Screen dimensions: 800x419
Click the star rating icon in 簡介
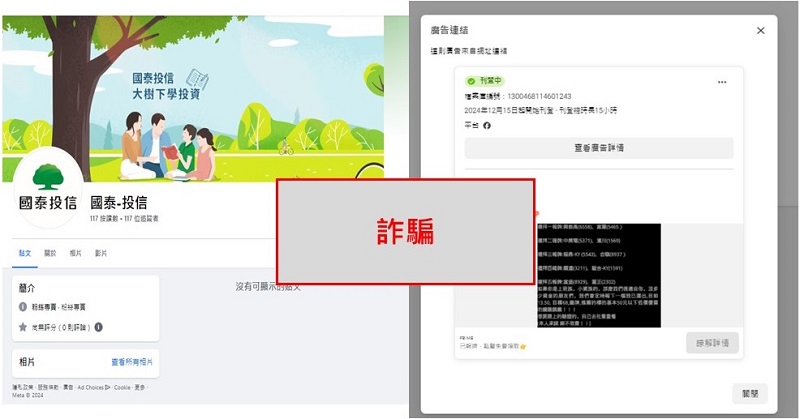click(23, 327)
